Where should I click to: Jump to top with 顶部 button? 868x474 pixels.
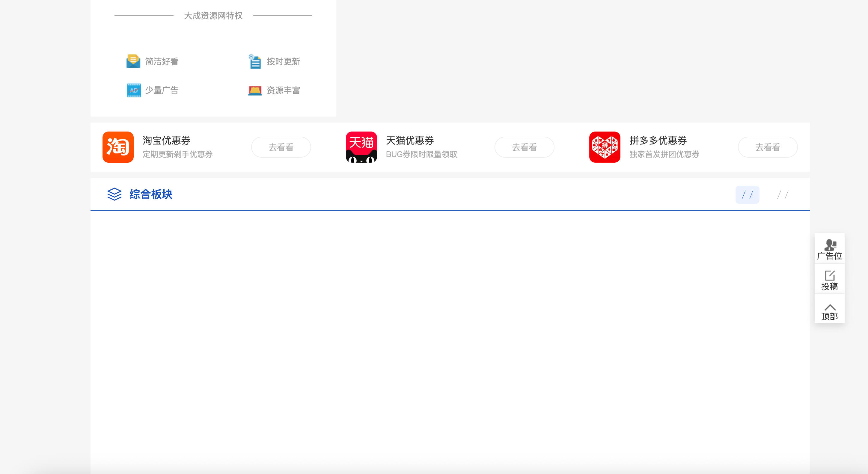pyautogui.click(x=829, y=309)
